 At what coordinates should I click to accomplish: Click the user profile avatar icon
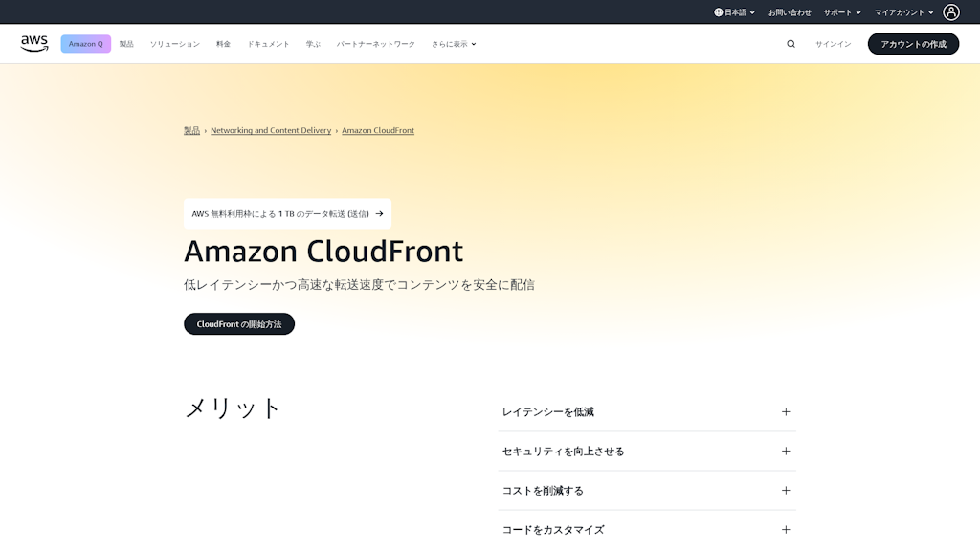pos(950,12)
